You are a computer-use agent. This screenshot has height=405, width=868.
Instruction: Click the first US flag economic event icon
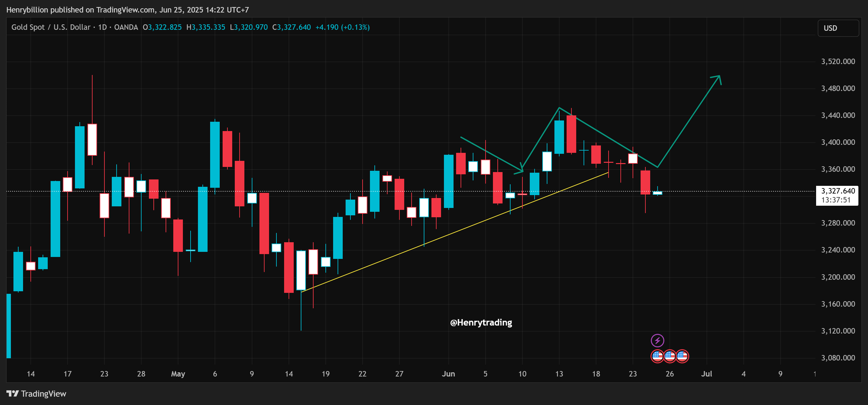coord(657,356)
